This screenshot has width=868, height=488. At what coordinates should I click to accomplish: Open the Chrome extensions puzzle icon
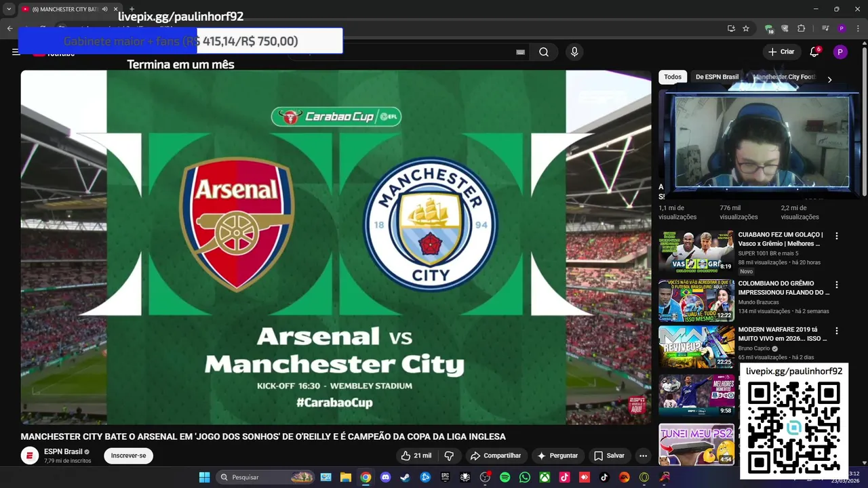pyautogui.click(x=802, y=28)
